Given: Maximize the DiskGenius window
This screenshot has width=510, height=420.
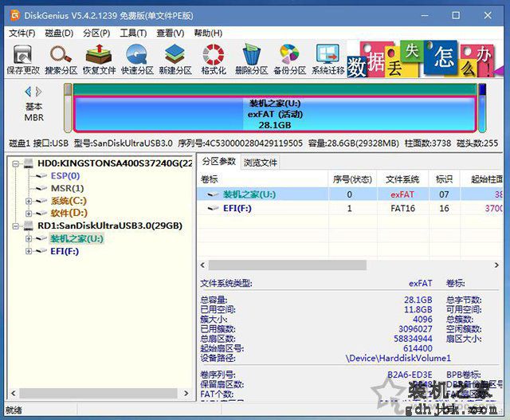Looking at the screenshot, I should [x=456, y=15].
